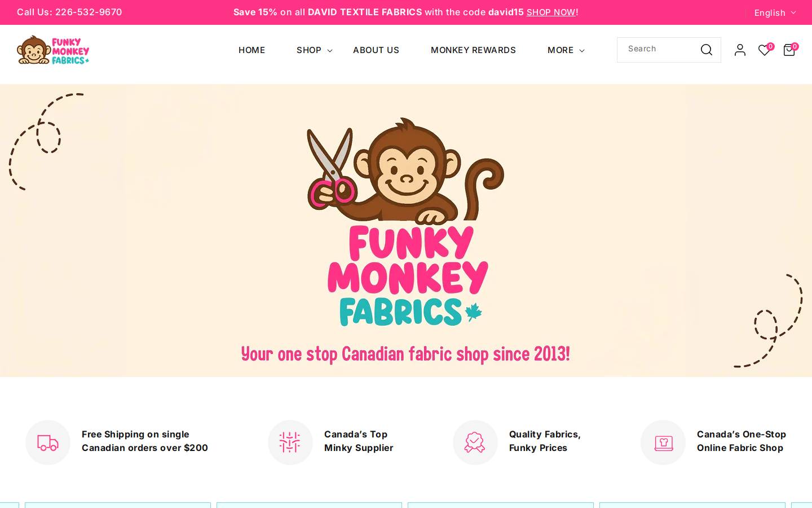
Task: Click the Quality Fabrics badge icon
Action: (475, 443)
